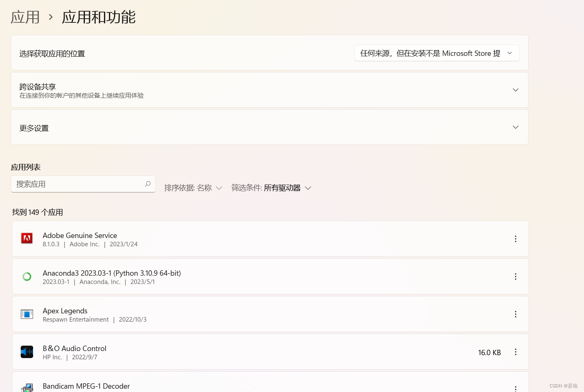Click the 应用 breadcrumb link
Image resolution: width=584 pixels, height=392 pixels.
[25, 17]
